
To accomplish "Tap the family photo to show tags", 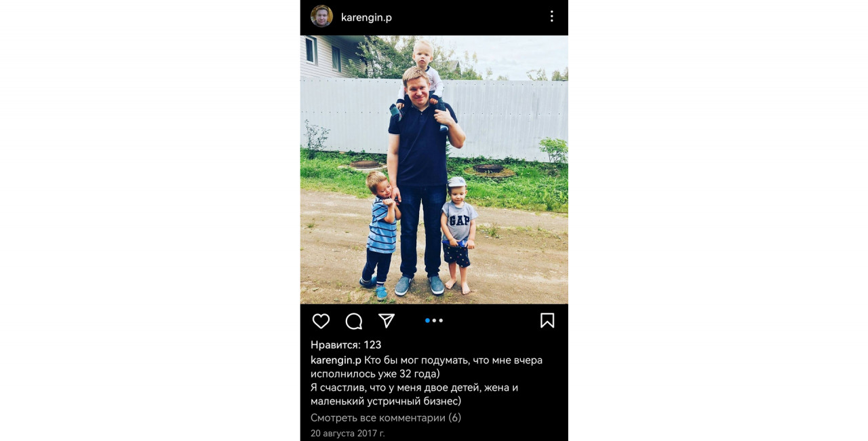I will point(434,170).
